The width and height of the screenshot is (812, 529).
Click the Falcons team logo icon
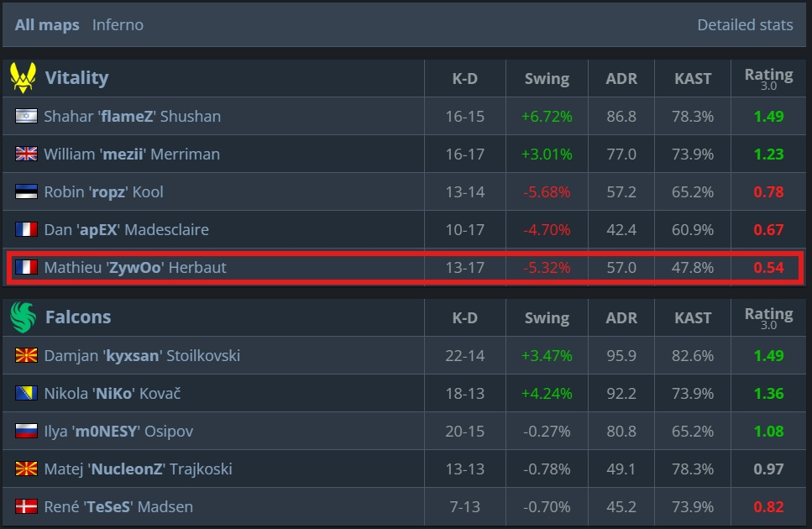click(23, 317)
